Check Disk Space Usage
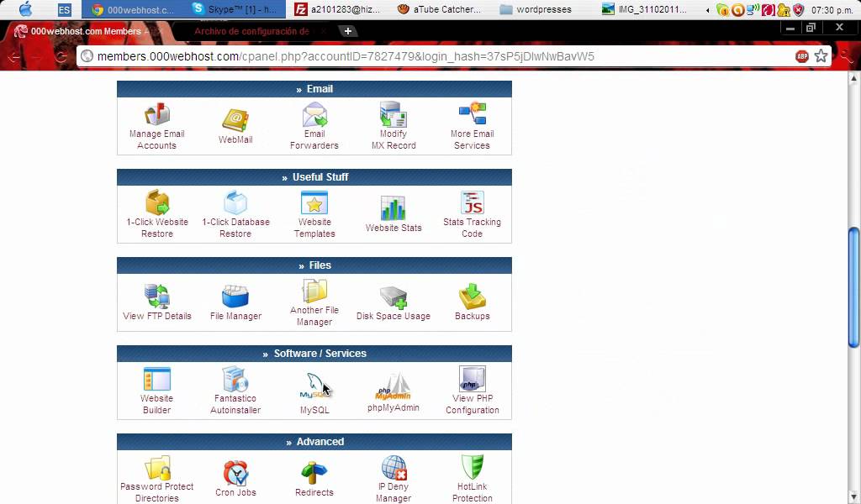The image size is (861, 504). [394, 302]
